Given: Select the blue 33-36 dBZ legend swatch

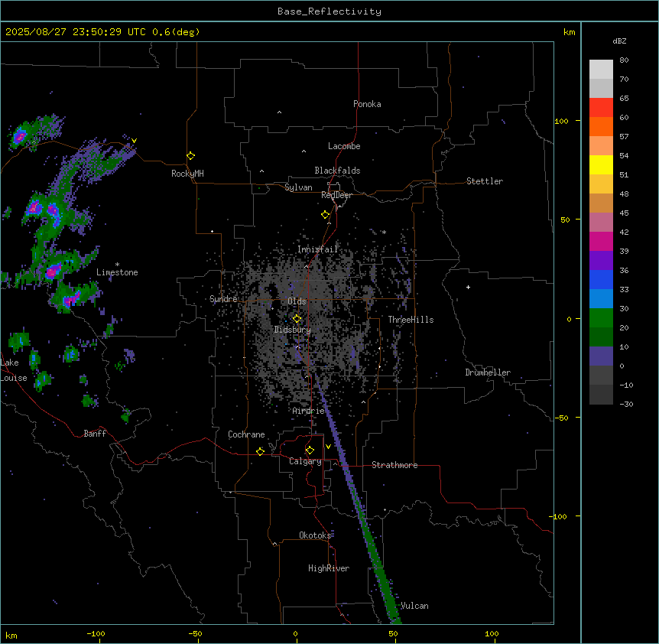Looking at the screenshot, I should [x=601, y=279].
